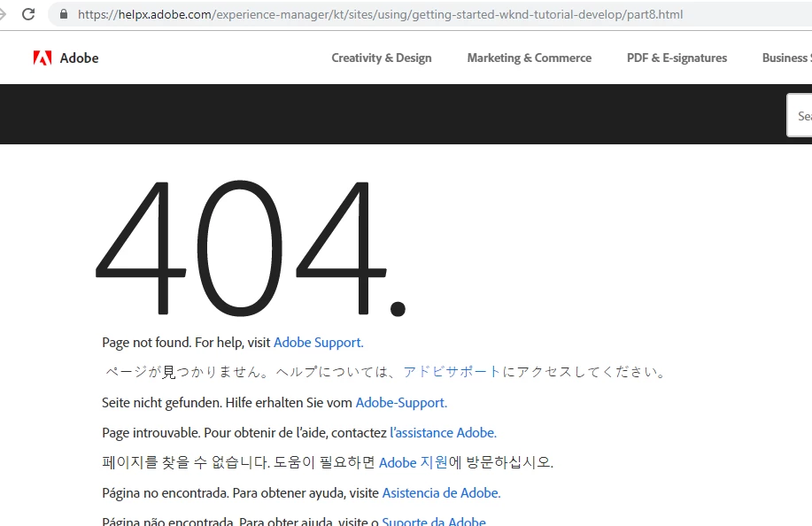Open the Business Solutions menu
Image resolution: width=812 pixels, height=526 pixels.
pos(786,58)
